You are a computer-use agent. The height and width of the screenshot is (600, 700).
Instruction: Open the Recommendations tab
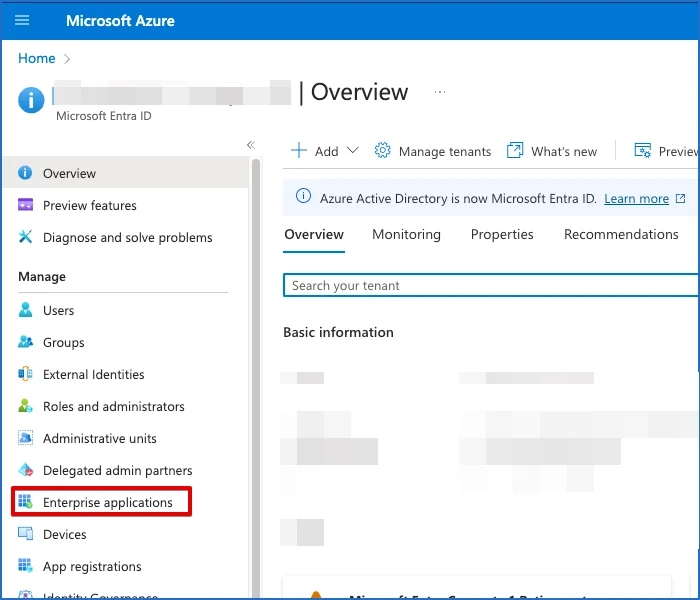coord(621,234)
